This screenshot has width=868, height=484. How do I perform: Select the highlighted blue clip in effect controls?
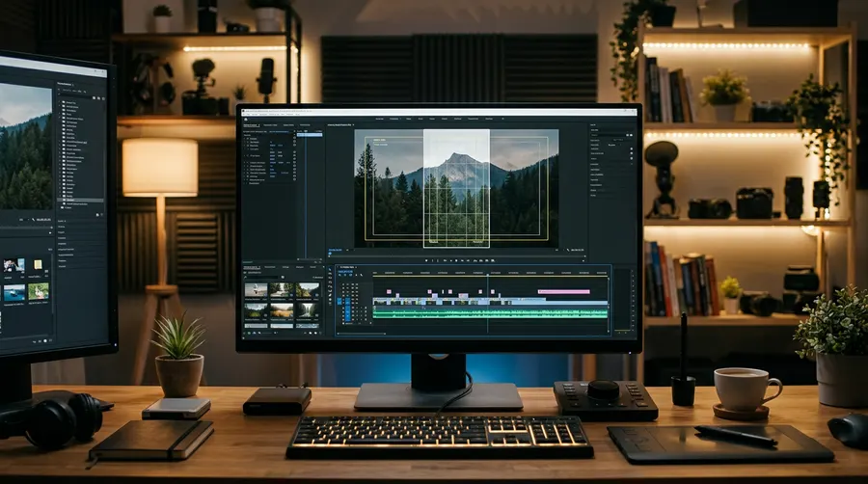tap(310, 135)
